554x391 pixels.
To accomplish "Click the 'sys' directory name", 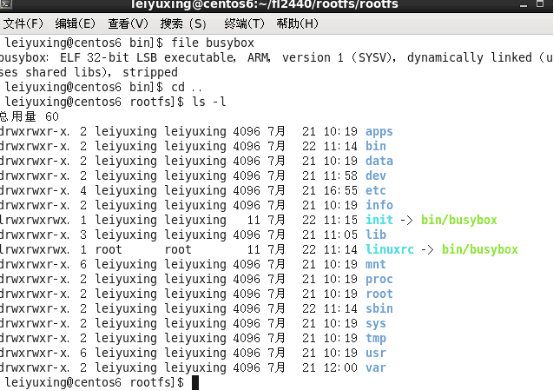I will pyautogui.click(x=376, y=324).
